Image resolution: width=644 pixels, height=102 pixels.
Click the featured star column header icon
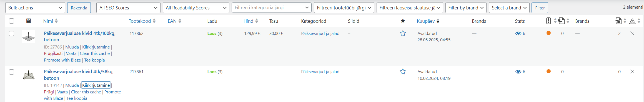pyautogui.click(x=403, y=21)
